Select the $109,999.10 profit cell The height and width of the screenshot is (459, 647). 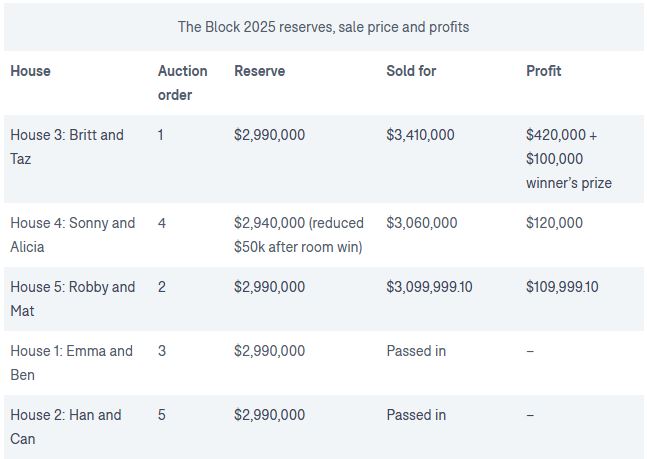(562, 287)
